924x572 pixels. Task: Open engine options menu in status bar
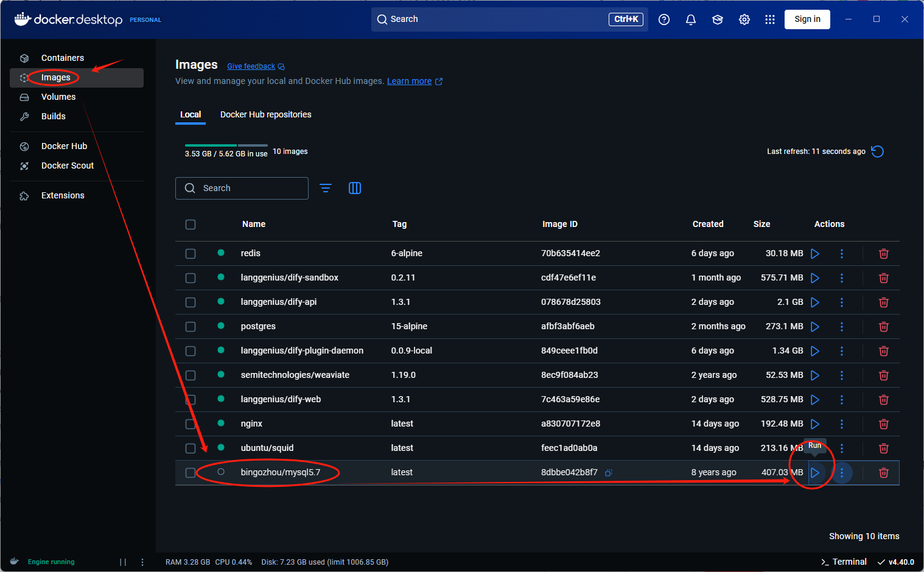coord(142,562)
